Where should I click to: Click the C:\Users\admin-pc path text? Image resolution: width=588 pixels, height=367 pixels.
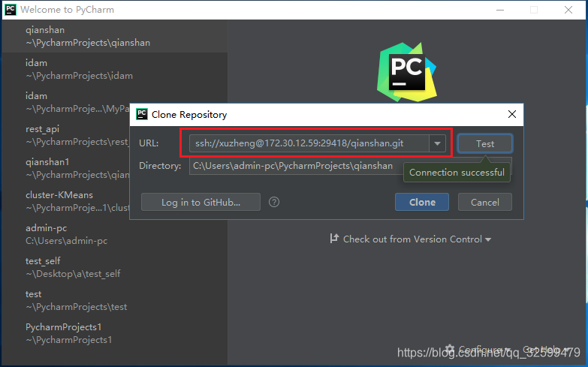[x=66, y=241]
